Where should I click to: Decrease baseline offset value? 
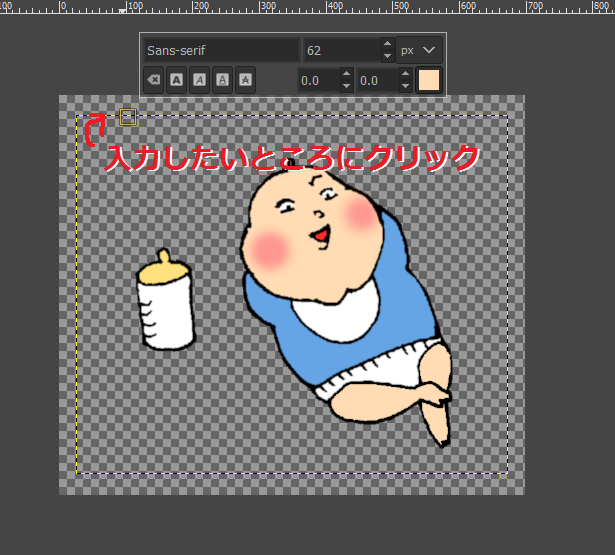click(346, 86)
